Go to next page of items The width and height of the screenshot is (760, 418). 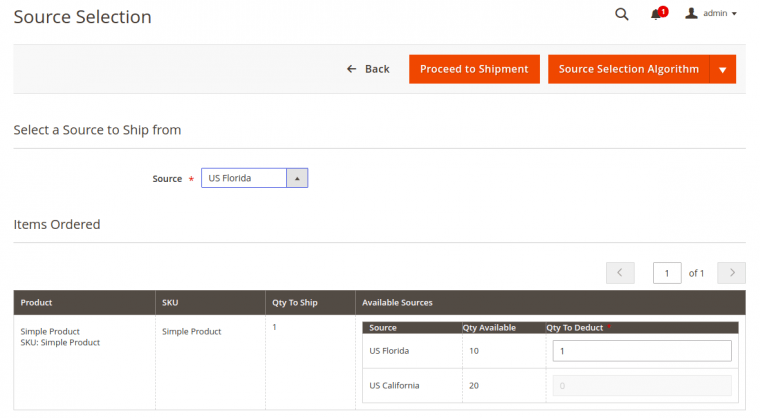pos(731,273)
